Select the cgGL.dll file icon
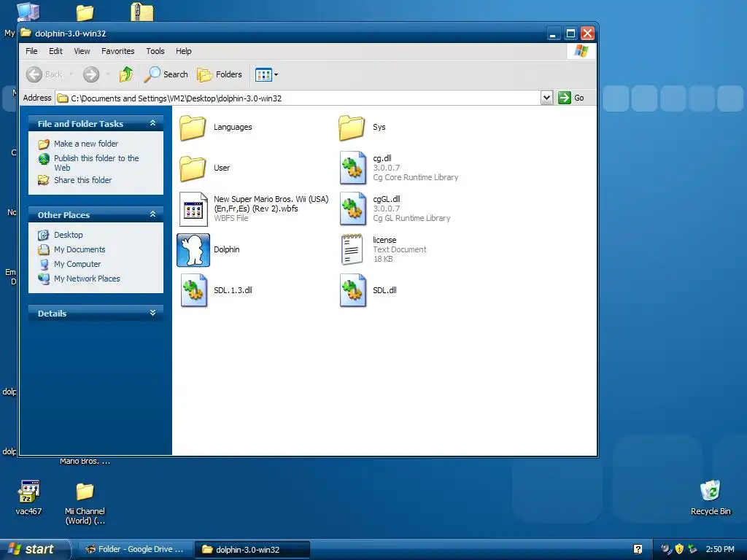The height and width of the screenshot is (560, 747). 353,209
